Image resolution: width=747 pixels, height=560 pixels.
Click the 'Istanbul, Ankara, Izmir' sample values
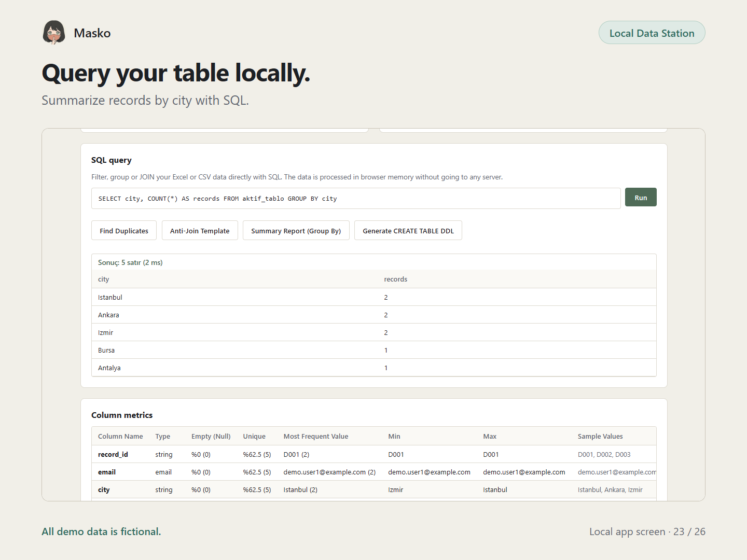point(610,489)
